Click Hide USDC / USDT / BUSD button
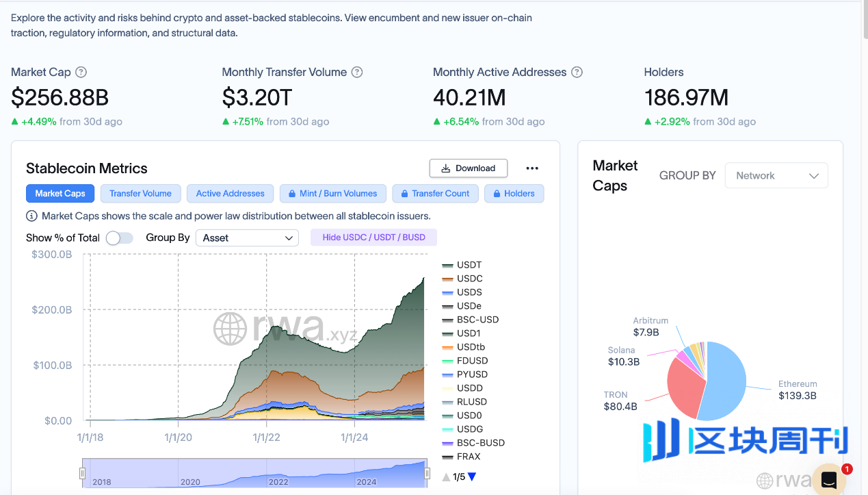The width and height of the screenshot is (868, 495). pyautogui.click(x=374, y=238)
